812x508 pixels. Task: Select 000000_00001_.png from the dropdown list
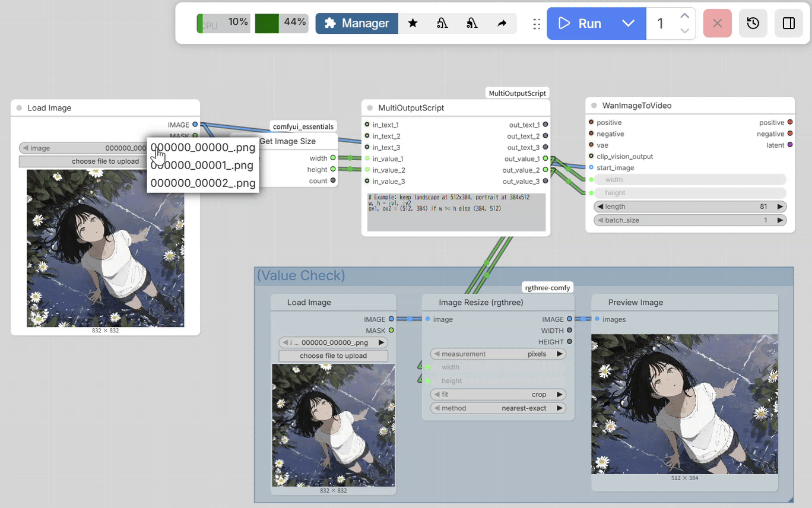click(x=203, y=166)
